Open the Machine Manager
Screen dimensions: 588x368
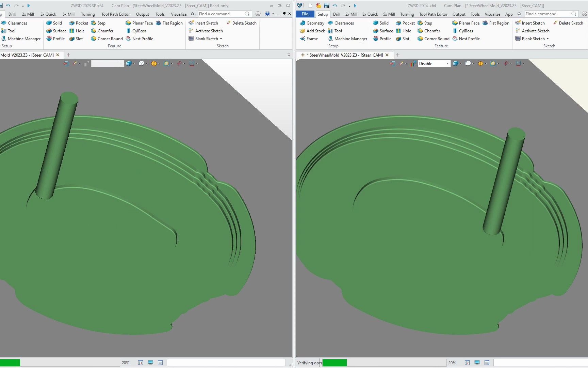coord(347,39)
